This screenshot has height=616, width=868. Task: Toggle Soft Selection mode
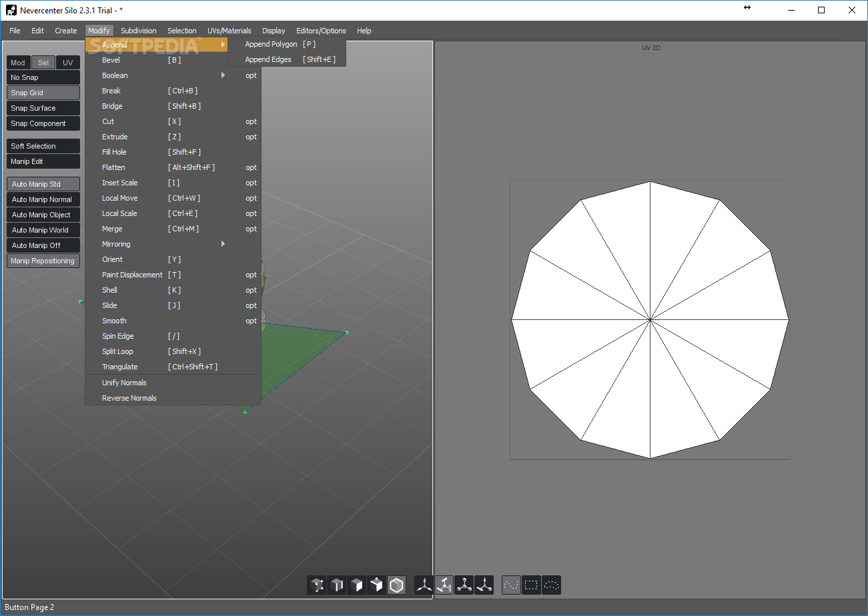(43, 146)
